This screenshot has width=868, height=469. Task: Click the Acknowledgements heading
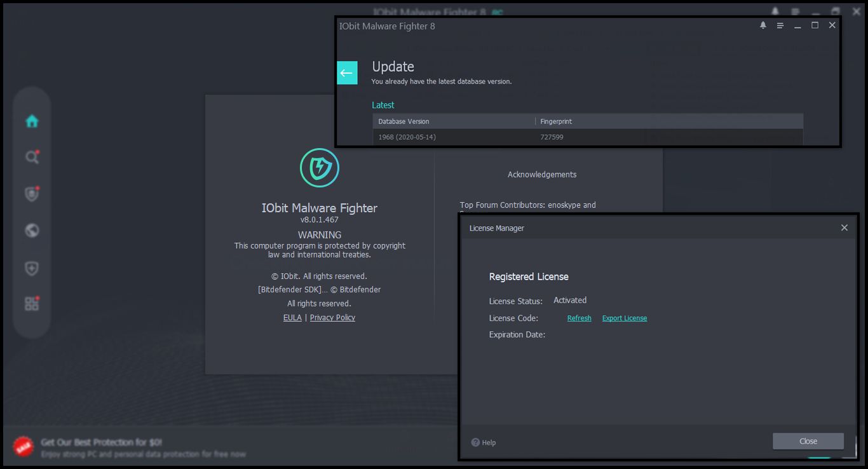(x=542, y=175)
